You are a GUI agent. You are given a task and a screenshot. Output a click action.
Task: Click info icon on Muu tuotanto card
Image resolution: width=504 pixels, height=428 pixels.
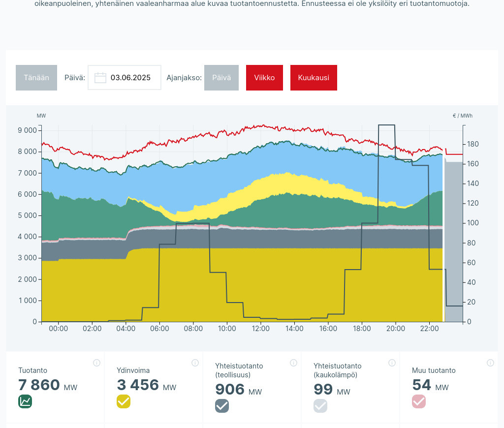click(x=490, y=363)
